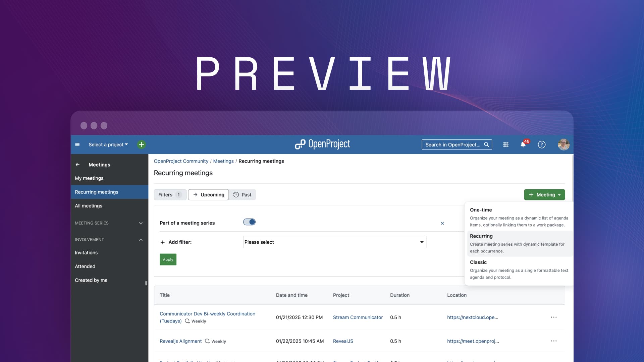Screen dimensions: 644x362
Task: Open the Stream Communicator project link
Action: click(358, 317)
